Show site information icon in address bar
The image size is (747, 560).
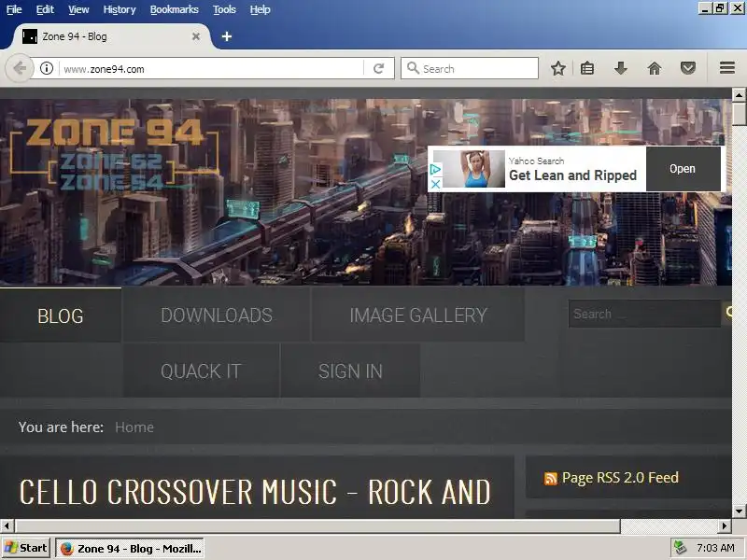coord(46,68)
